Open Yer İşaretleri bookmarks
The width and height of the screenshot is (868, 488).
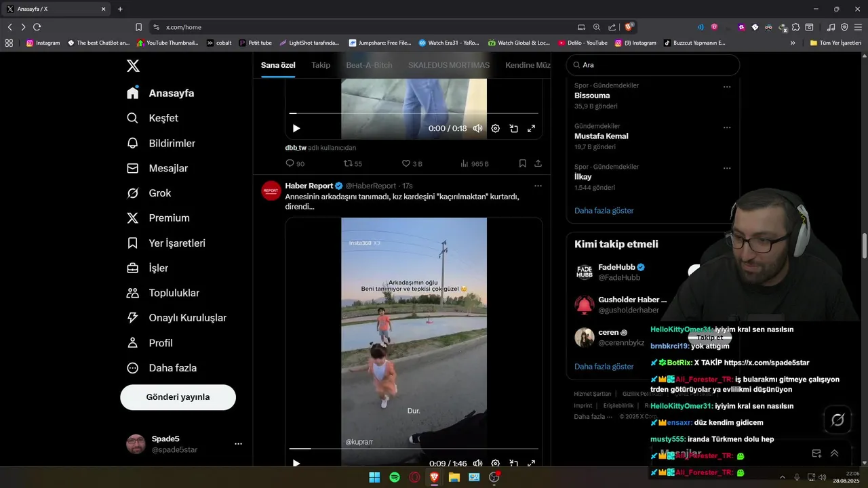(x=166, y=243)
